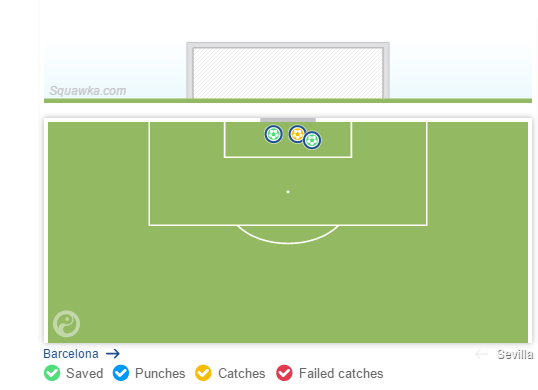Click the leftmost green saved-shot ball marker
Screen dimensions: 538x390
pyautogui.click(x=273, y=134)
